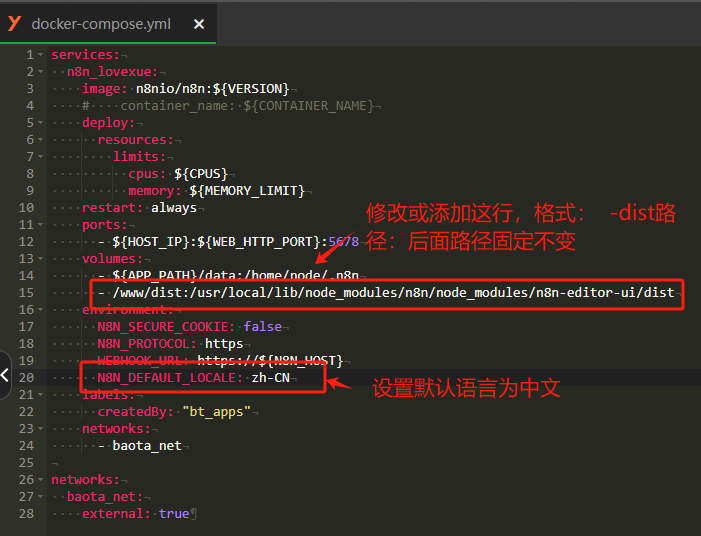This screenshot has width=701, height=536.
Task: Fold the deploy section on line 5
Action: [41, 122]
